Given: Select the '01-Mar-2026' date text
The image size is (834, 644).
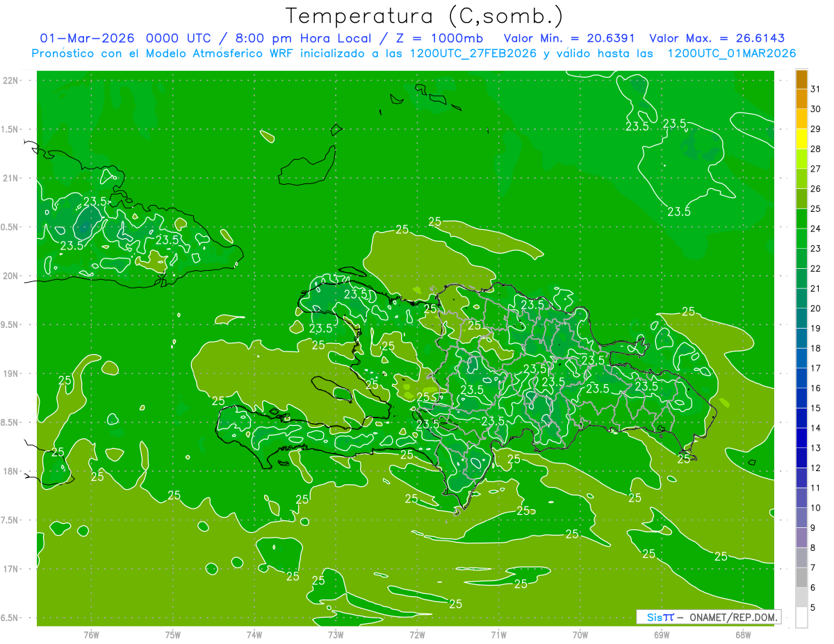Looking at the screenshot, I should click(87, 38).
